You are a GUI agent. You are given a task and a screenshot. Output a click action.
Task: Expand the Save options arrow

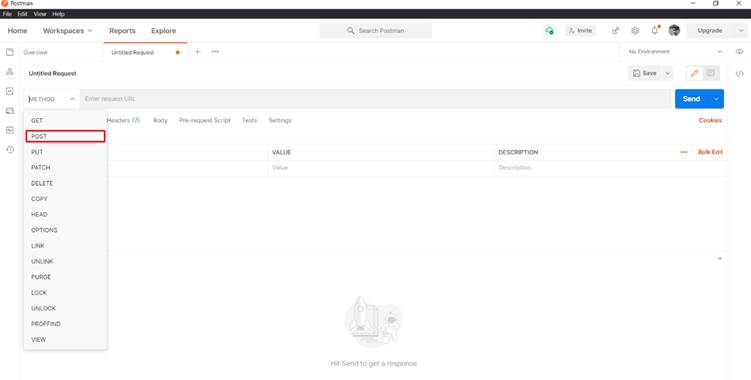(668, 73)
